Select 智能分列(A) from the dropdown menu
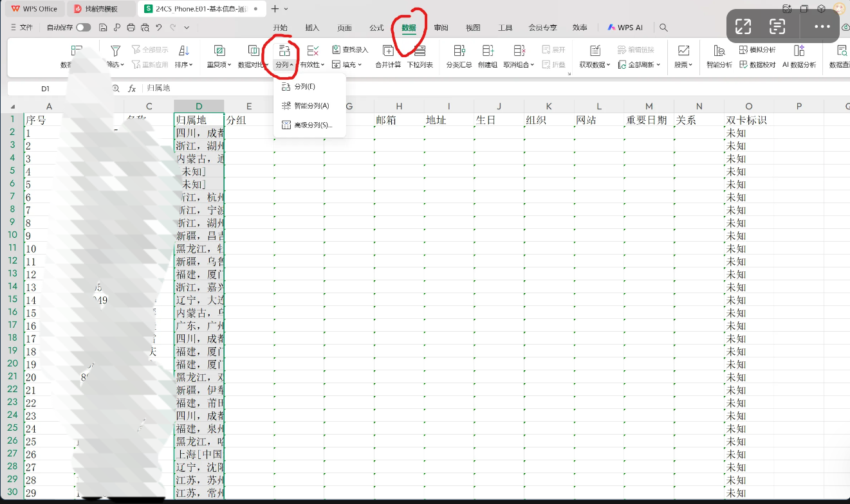The height and width of the screenshot is (504, 850). tap(311, 105)
